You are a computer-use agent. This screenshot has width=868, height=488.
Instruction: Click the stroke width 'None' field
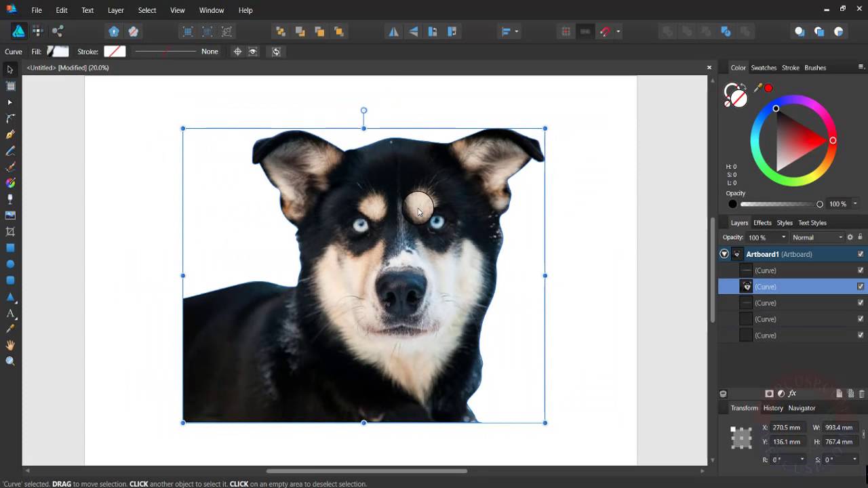(x=210, y=52)
